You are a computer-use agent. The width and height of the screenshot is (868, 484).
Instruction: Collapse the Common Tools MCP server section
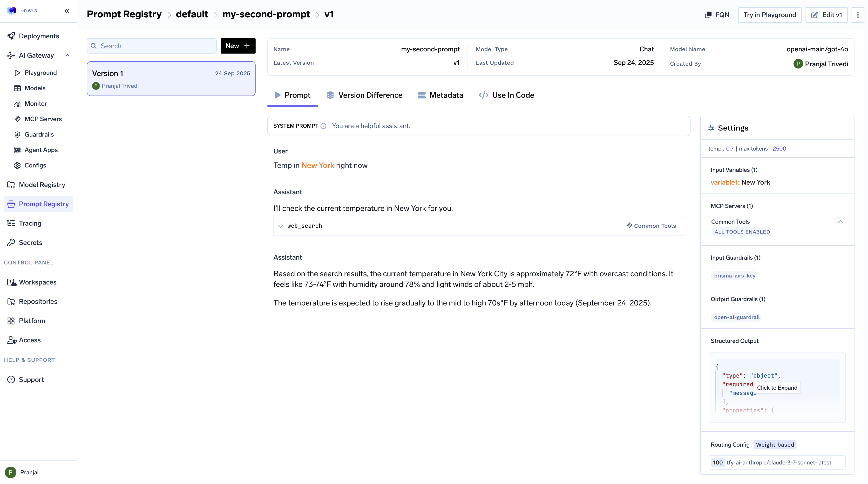[x=840, y=221]
